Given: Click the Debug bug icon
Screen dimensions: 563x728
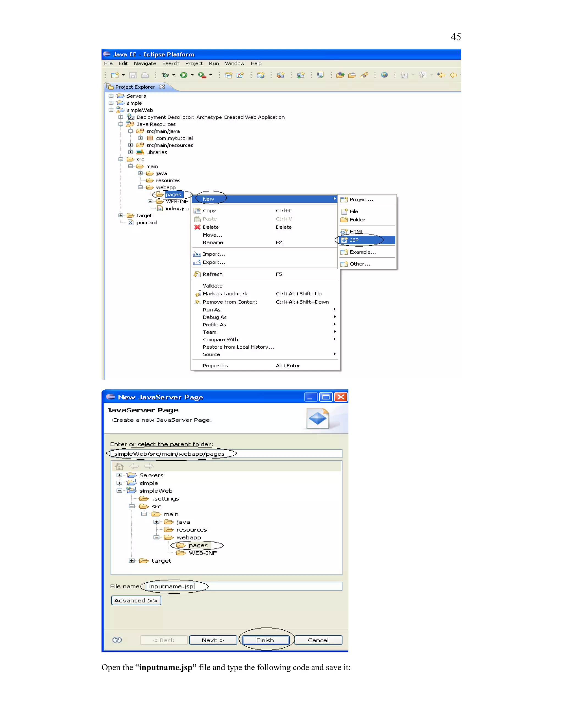Looking at the screenshot, I should coord(165,75).
